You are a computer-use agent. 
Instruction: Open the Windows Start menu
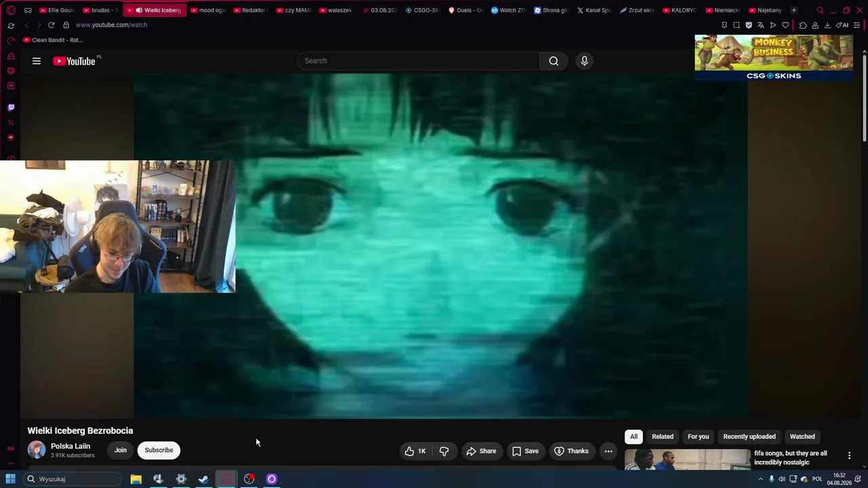coord(11,479)
